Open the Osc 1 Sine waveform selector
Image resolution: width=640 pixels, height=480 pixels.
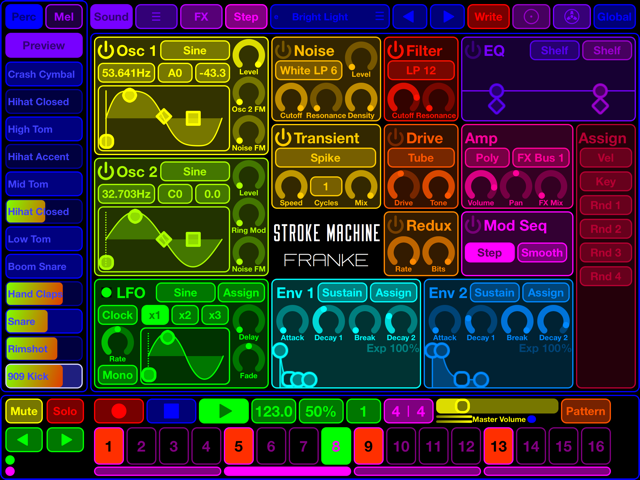tap(195, 51)
